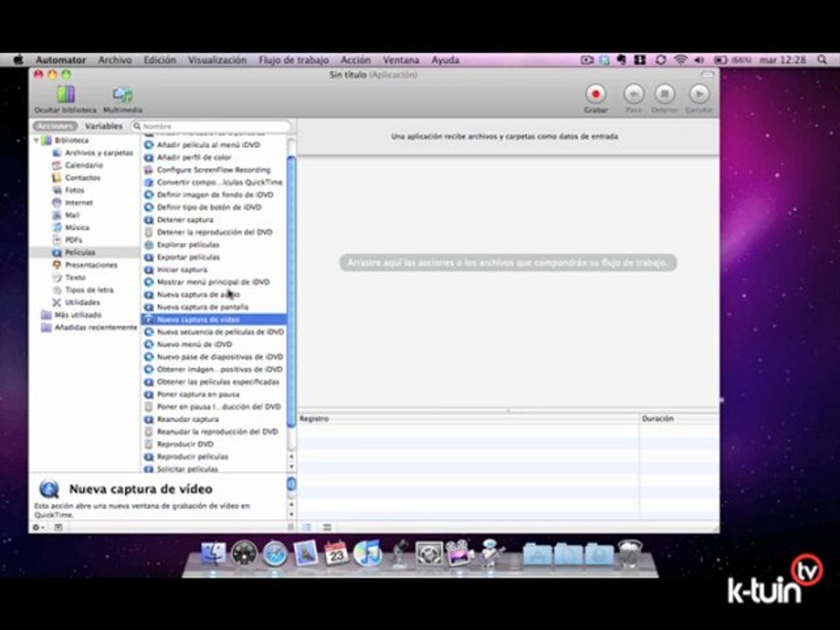
Task: Select the Iniciar captura action
Action: coord(182,269)
